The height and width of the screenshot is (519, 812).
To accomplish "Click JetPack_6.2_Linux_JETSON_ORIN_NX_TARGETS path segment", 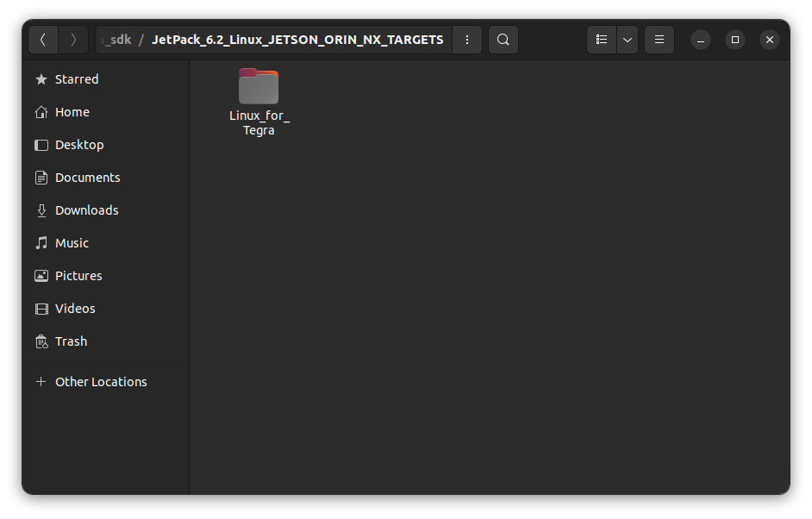I will (297, 40).
